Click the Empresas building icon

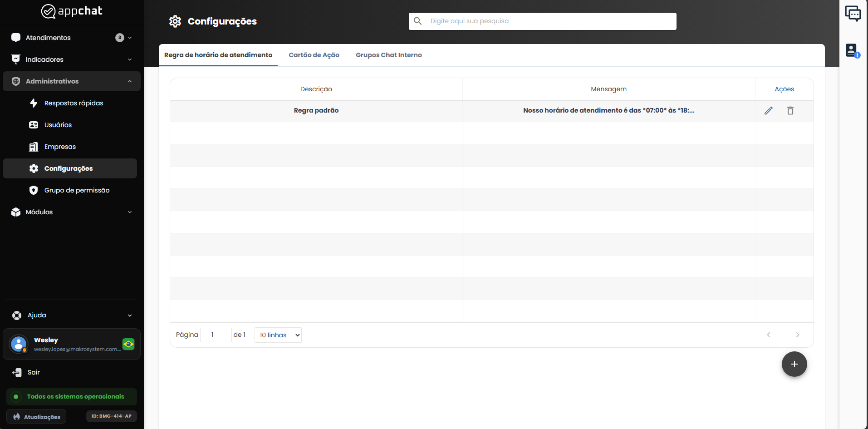coord(34,147)
